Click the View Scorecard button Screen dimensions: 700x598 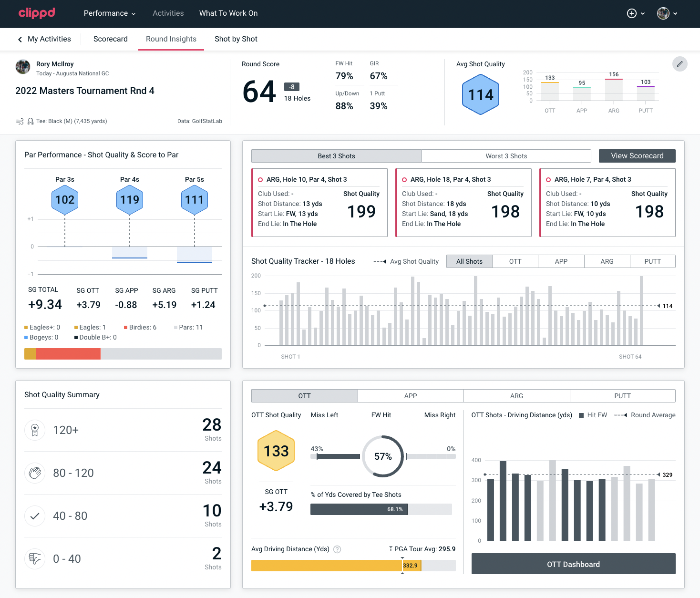(x=637, y=156)
